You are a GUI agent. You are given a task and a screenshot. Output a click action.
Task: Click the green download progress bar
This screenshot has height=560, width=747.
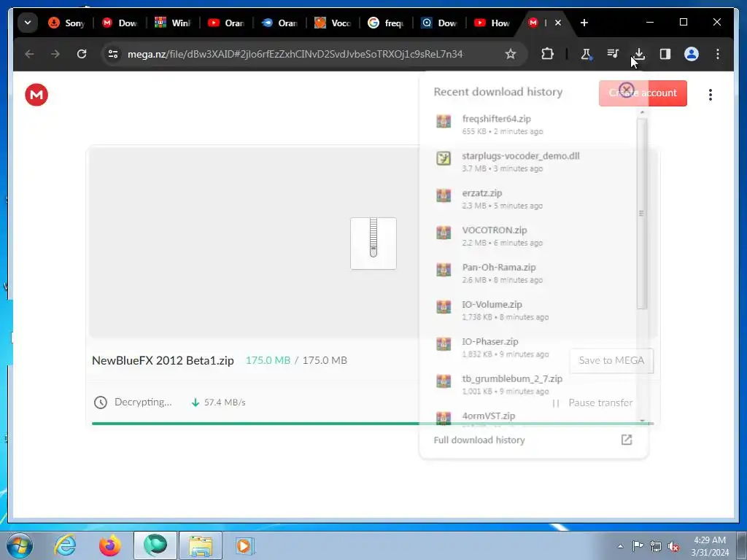pos(373,424)
